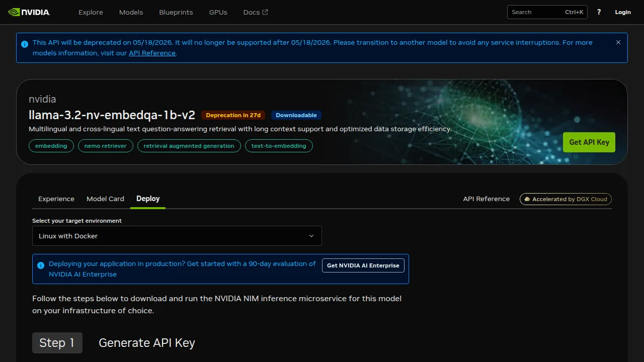Click the info icon in the deprecation banner

tap(25, 44)
